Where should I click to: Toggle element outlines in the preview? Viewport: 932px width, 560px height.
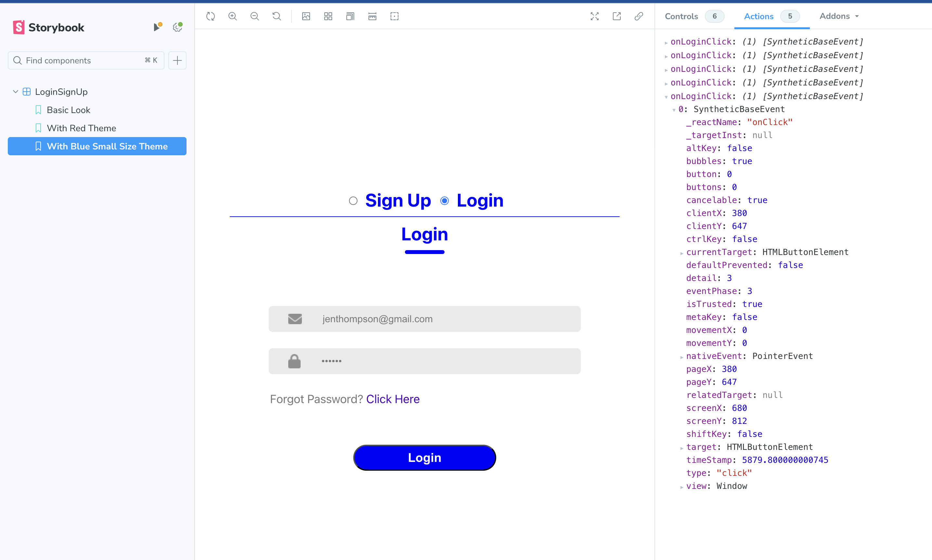click(x=395, y=16)
